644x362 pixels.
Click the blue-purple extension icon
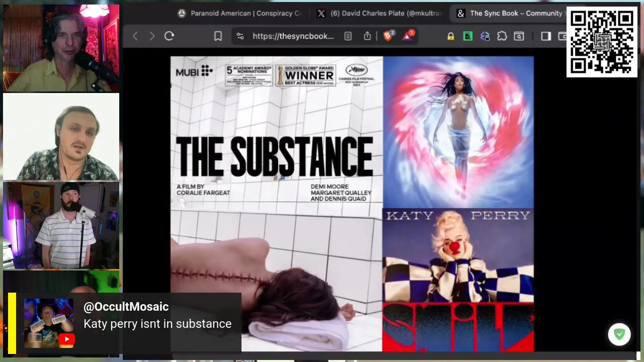click(485, 36)
